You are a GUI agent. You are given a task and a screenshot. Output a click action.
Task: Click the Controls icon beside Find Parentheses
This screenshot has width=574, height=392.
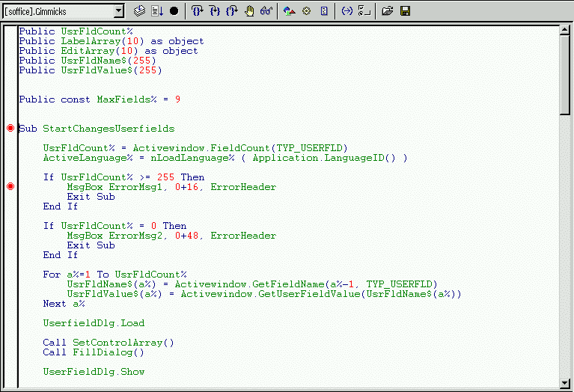point(364,11)
